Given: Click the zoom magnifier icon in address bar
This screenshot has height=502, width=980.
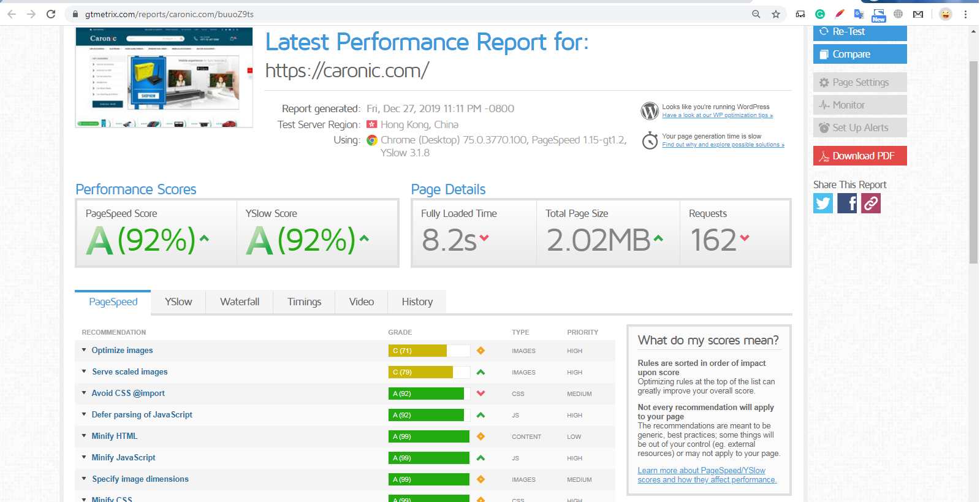Looking at the screenshot, I should 756,14.
